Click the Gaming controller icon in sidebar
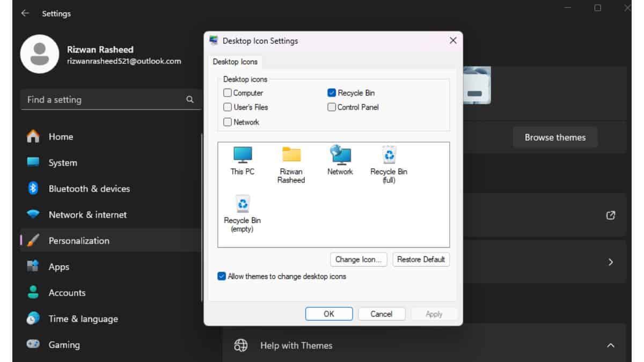 pyautogui.click(x=33, y=345)
